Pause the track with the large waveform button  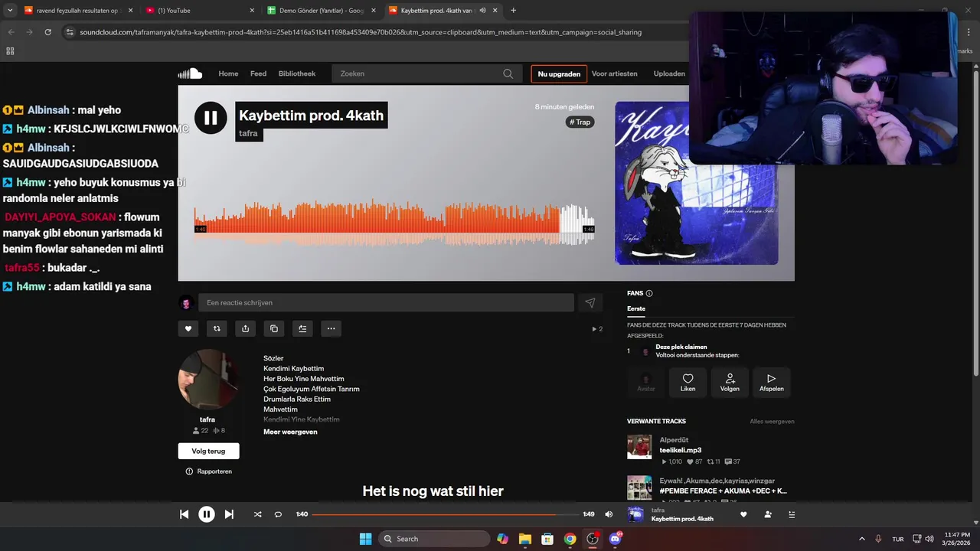(x=211, y=118)
